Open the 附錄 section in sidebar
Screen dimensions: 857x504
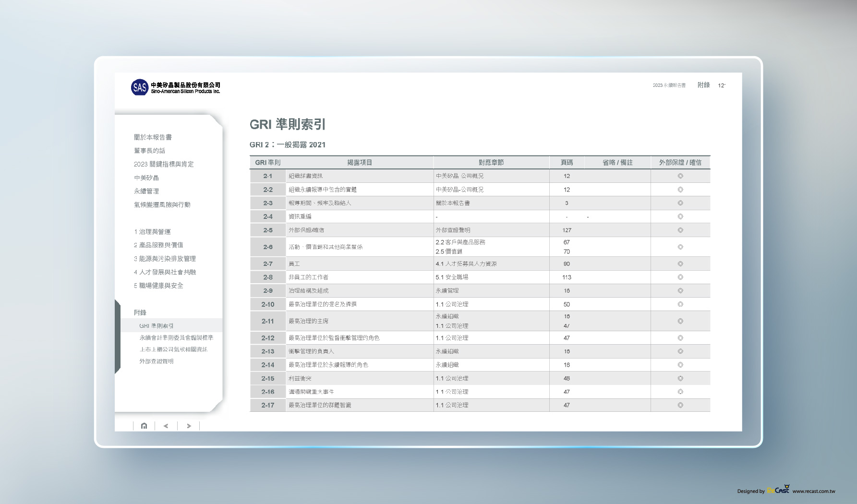[140, 312]
